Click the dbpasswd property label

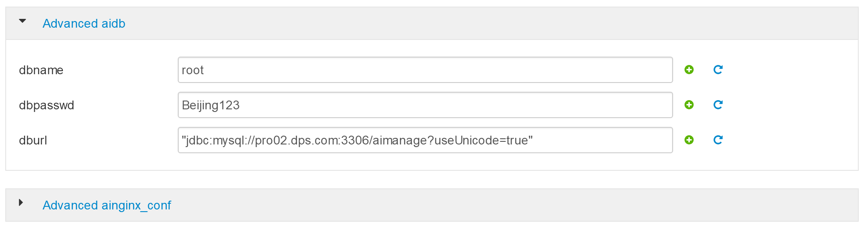point(46,105)
